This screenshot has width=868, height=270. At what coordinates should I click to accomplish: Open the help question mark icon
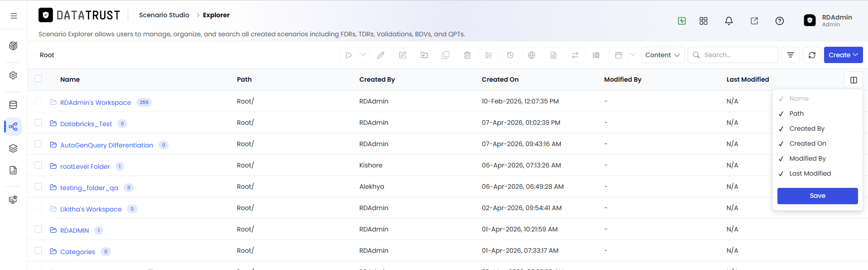(780, 21)
